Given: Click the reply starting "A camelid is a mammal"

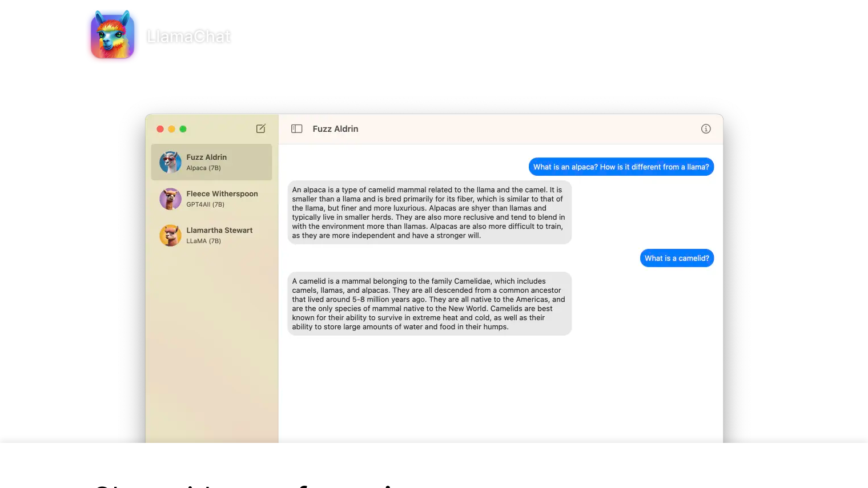Looking at the screenshot, I should 429,304.
